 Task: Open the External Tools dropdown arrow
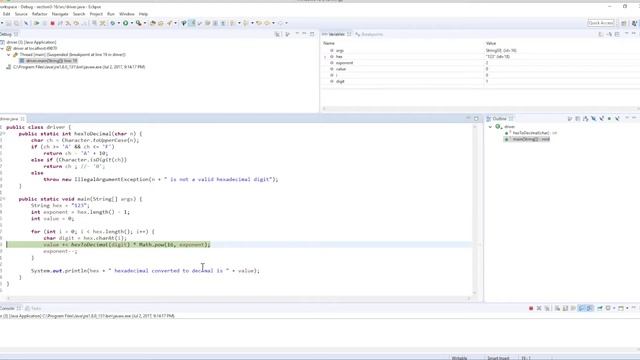point(145,23)
